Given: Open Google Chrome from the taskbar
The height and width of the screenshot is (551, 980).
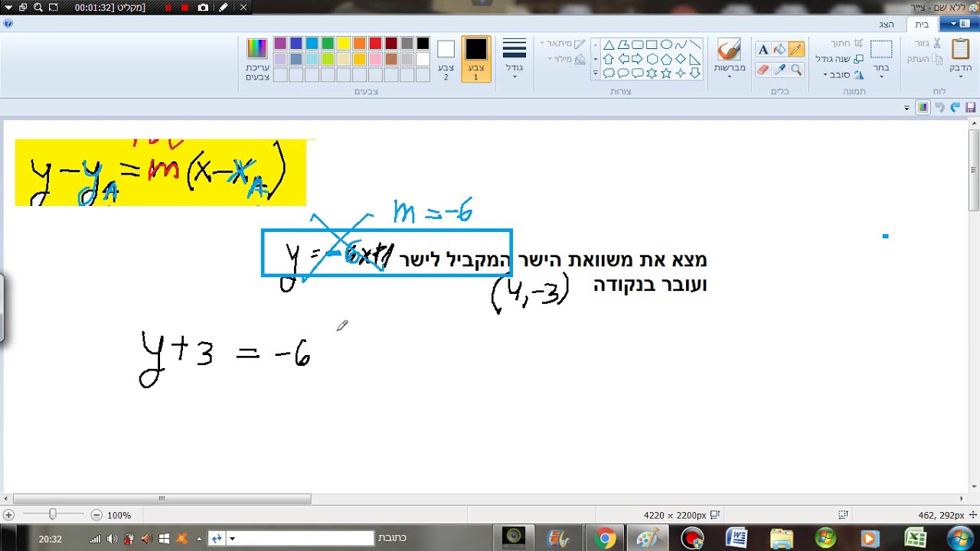Looking at the screenshot, I should point(605,538).
